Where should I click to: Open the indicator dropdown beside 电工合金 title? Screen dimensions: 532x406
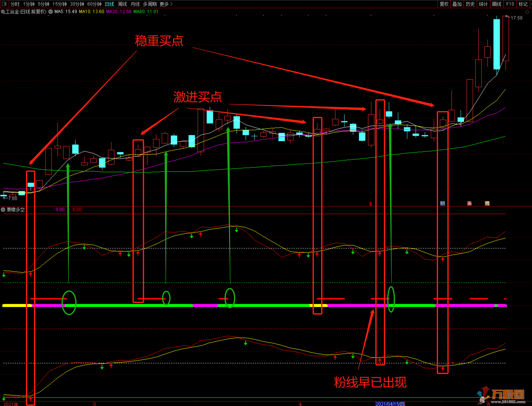pos(51,12)
